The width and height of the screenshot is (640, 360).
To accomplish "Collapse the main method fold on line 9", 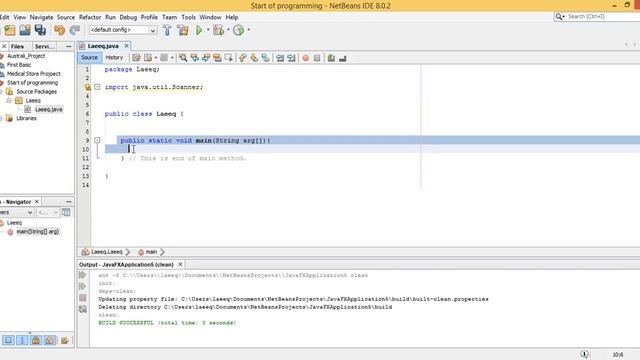I will tap(97, 140).
